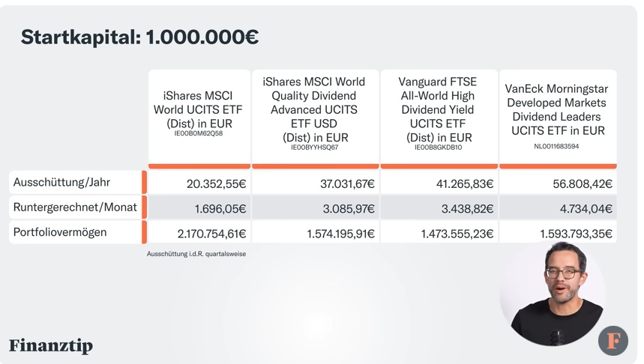The width and height of the screenshot is (644, 364).
Task: Select the 20.352,55€ yearly payout cell
Action: tap(199, 183)
